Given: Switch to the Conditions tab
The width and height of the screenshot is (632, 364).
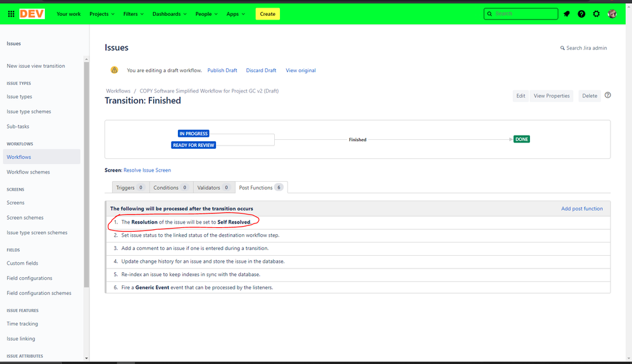Looking at the screenshot, I should click(171, 187).
